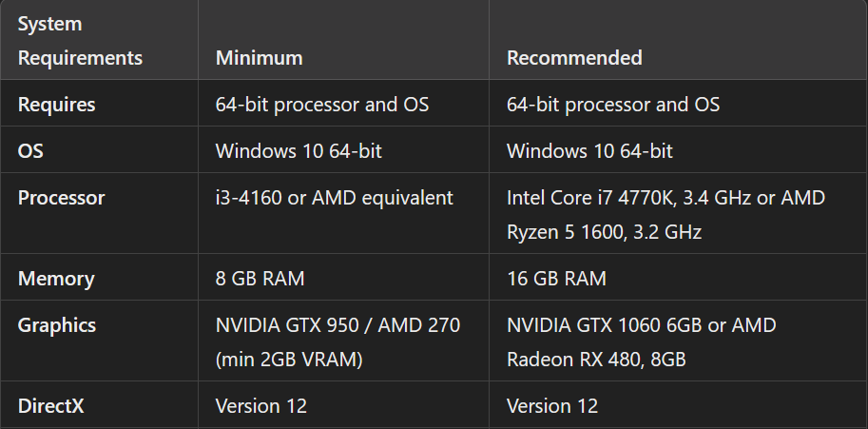Click the DirectX row label
Screen dimensions: 868x429
pyautogui.click(x=51, y=406)
